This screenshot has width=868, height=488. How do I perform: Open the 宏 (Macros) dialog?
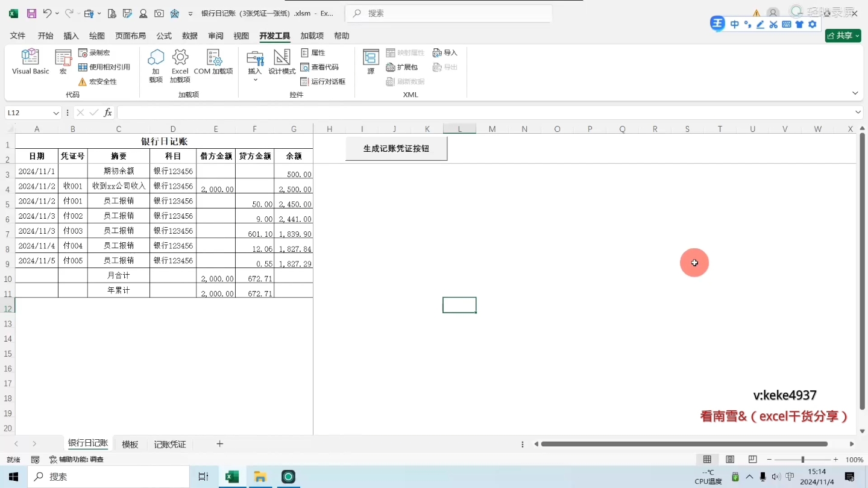point(63,62)
